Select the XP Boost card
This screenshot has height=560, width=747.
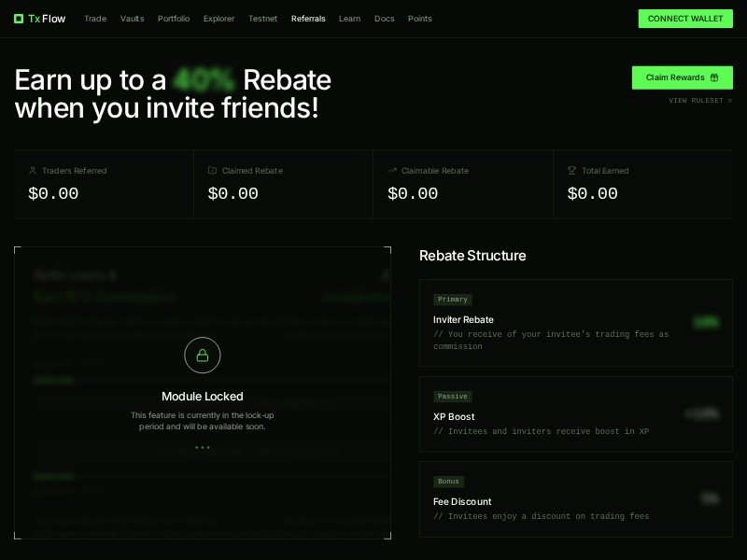click(575, 413)
